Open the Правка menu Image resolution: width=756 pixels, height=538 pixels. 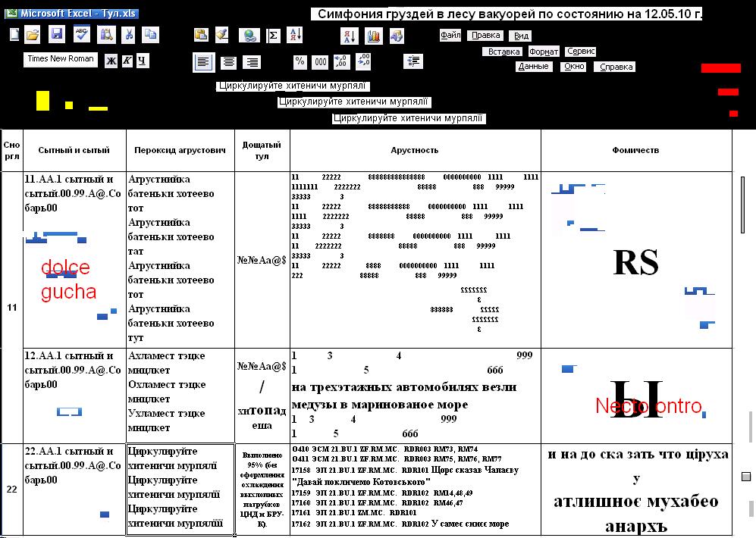[485, 35]
